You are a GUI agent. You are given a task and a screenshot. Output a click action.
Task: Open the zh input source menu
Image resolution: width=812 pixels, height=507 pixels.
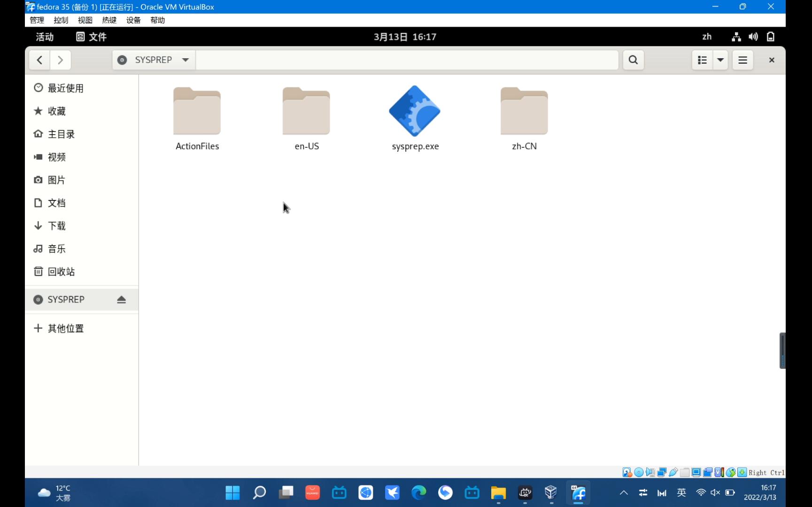click(x=707, y=37)
